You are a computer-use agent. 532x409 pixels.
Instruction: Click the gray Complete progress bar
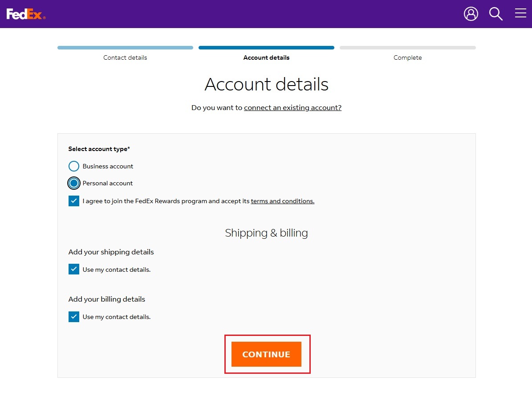pos(407,48)
